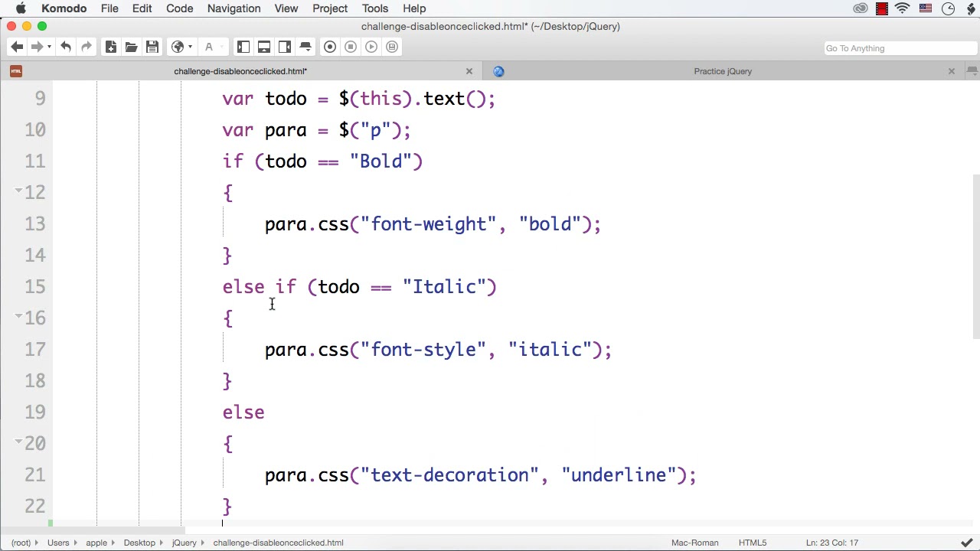Toggle the left pane visibility
Screen dimensions: 980x551
[x=243, y=47]
